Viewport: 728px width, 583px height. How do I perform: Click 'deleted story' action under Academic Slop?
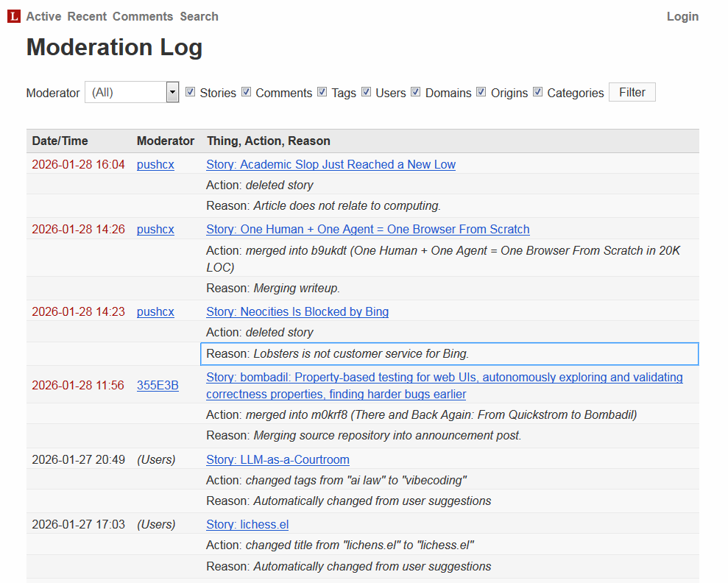(280, 185)
